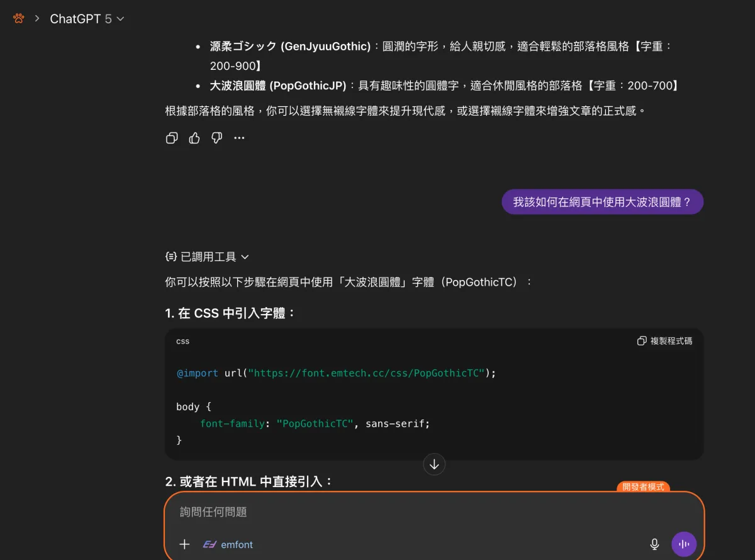Image resolution: width=755 pixels, height=560 pixels.
Task: Click the font.emtech.cc URL in the code block
Action: coord(366,373)
